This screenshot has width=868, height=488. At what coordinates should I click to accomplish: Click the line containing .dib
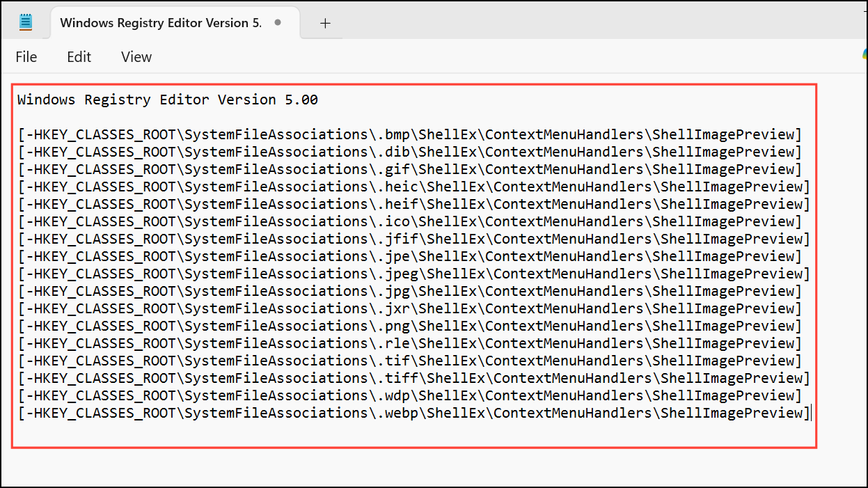tap(410, 152)
